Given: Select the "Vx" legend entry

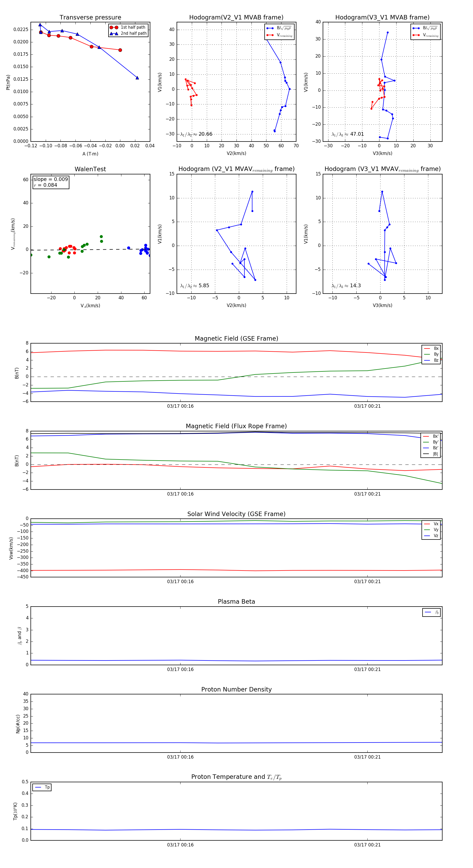Looking at the screenshot, I should coord(431,524).
